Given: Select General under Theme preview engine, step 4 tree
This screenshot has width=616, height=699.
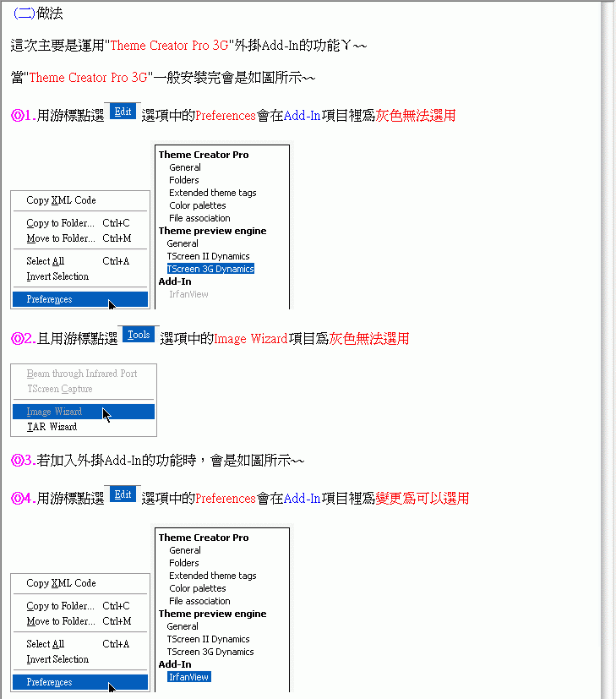Looking at the screenshot, I should 183,626.
